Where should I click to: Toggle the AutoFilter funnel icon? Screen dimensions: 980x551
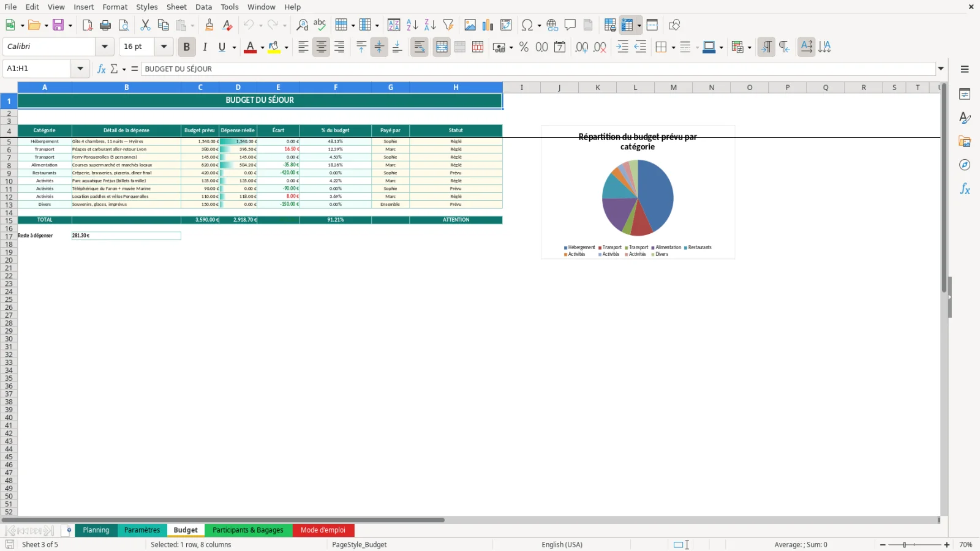point(448,25)
